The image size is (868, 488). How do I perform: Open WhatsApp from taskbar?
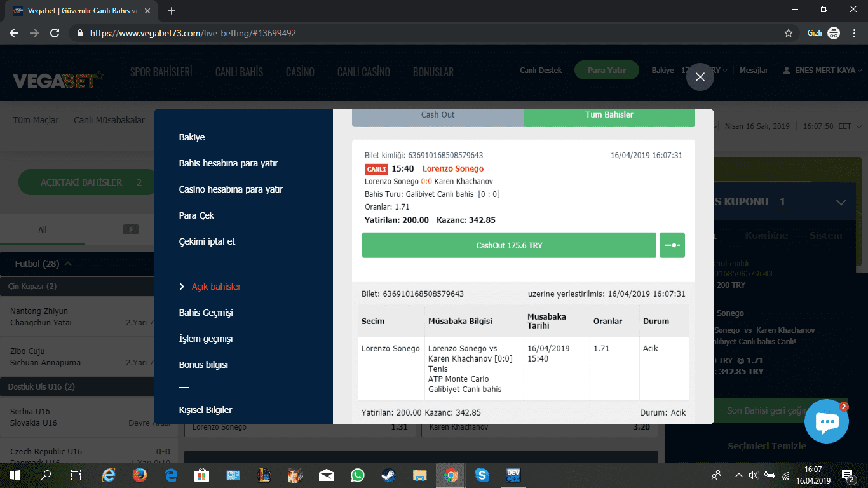358,475
